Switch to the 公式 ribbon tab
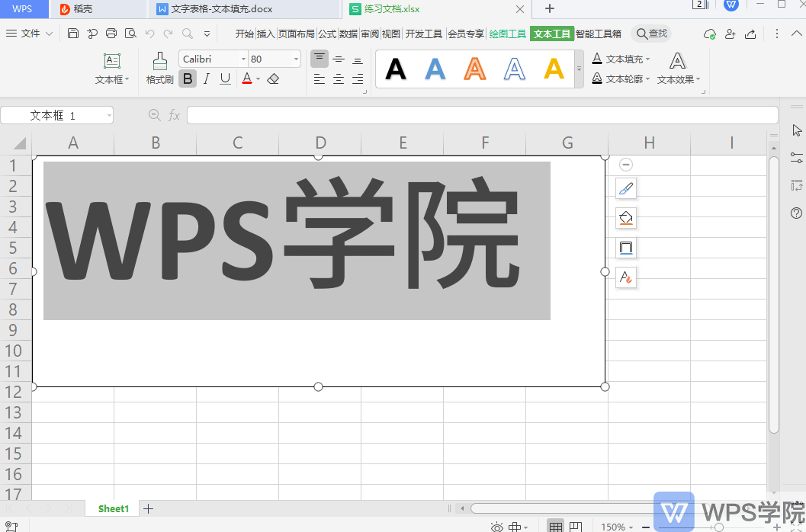Viewport: 806px width, 532px height. point(327,34)
